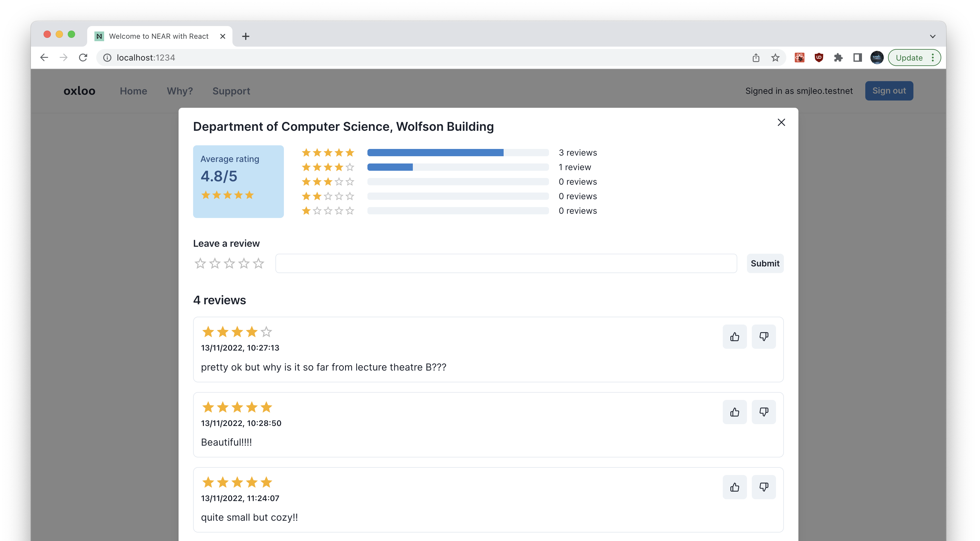
Task: Like the 'Beautiful!!!!' review
Action: click(734, 412)
